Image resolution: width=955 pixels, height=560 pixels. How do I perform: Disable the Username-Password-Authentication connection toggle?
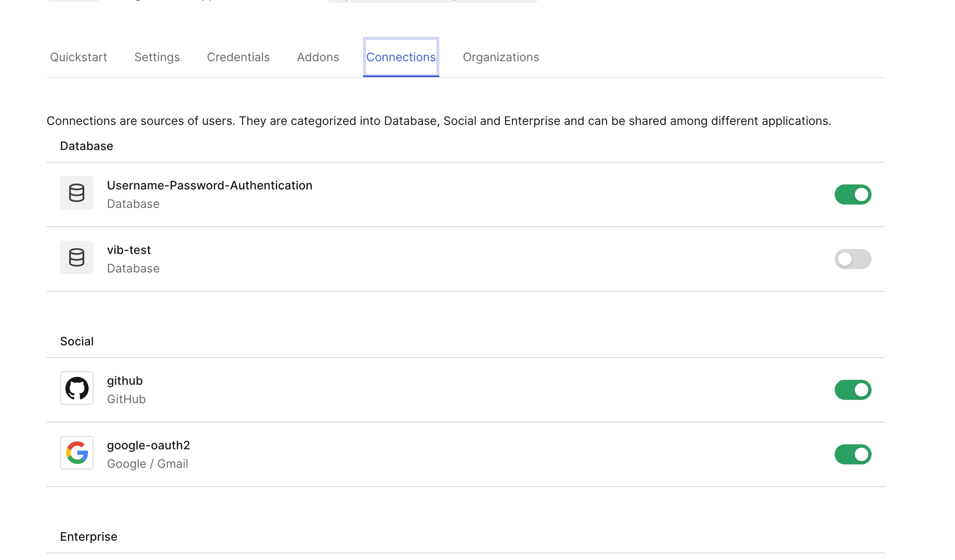pyautogui.click(x=852, y=194)
